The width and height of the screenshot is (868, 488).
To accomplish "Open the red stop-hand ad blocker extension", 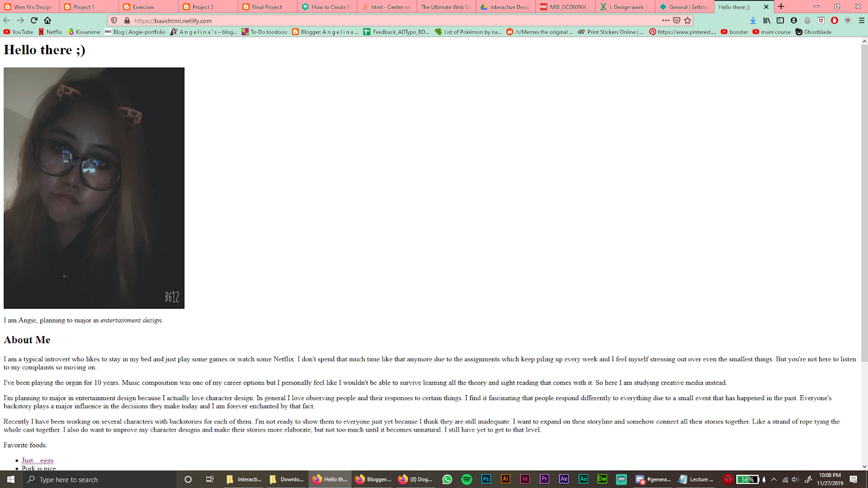I will 834,21.
